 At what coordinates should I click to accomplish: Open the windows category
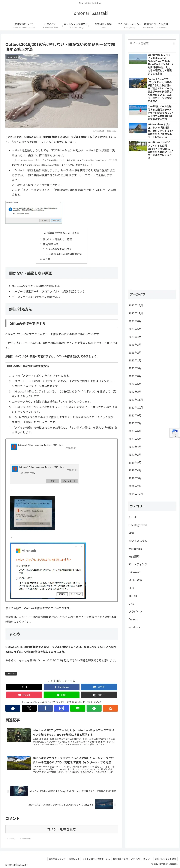134,627
